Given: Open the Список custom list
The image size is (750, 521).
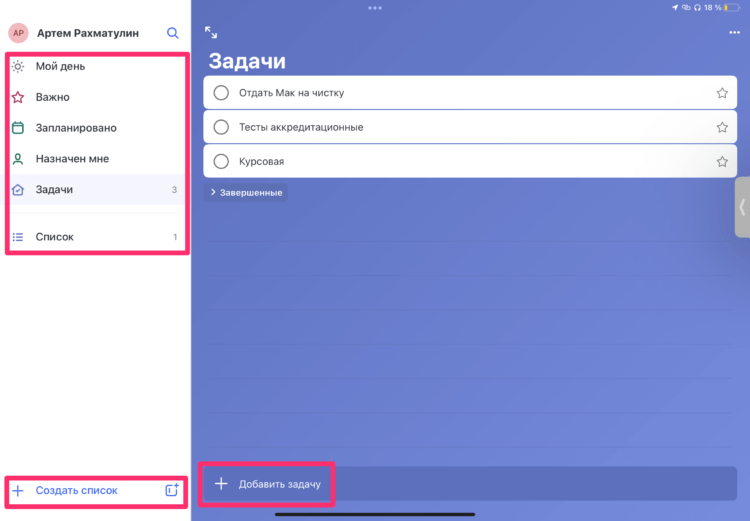Looking at the screenshot, I should coord(96,237).
